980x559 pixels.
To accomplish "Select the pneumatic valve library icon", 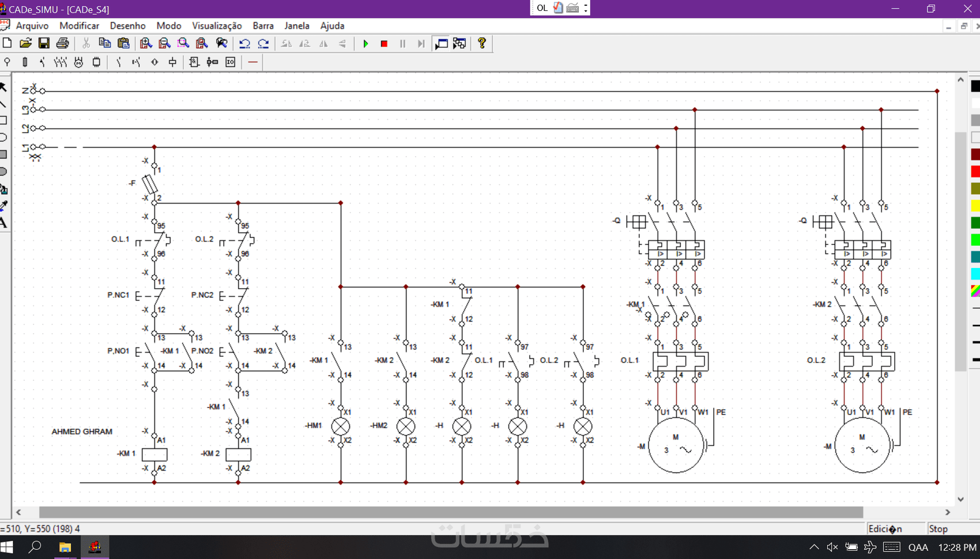I will [x=212, y=62].
